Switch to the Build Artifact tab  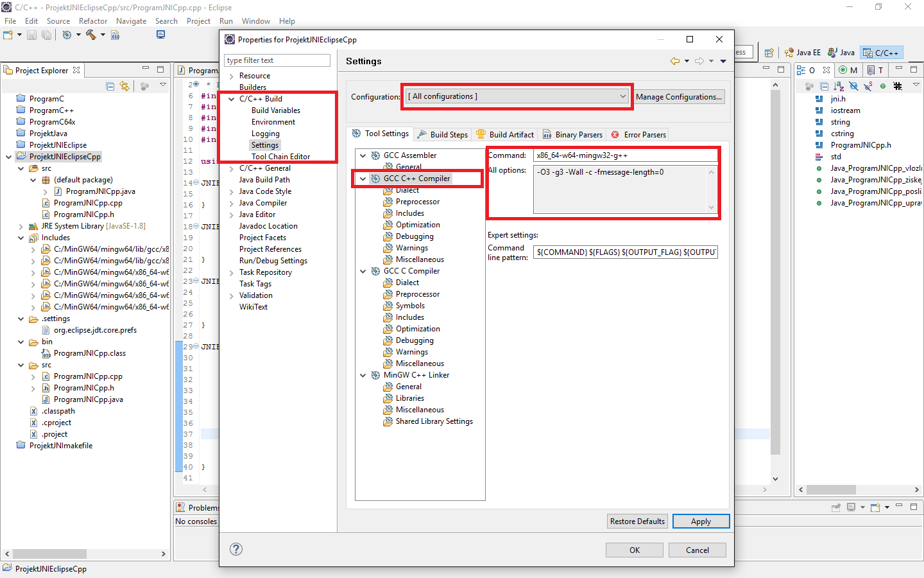coord(505,134)
